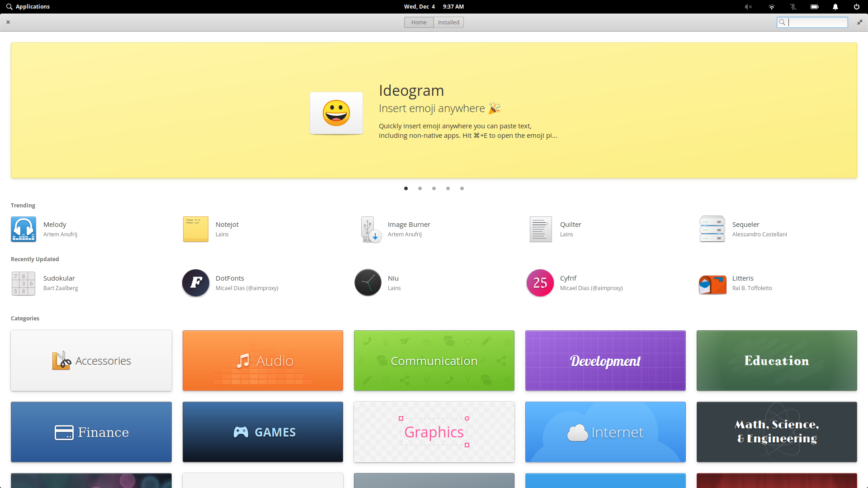The width and height of the screenshot is (868, 488).
Task: Open the Litteris mailbox icon
Action: click(712, 284)
